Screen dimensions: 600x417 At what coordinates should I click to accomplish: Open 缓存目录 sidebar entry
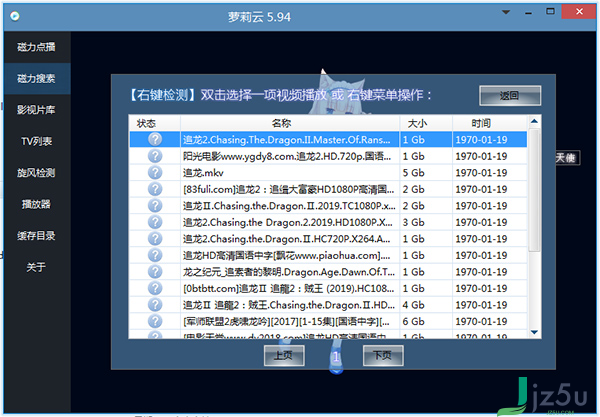[x=37, y=235]
